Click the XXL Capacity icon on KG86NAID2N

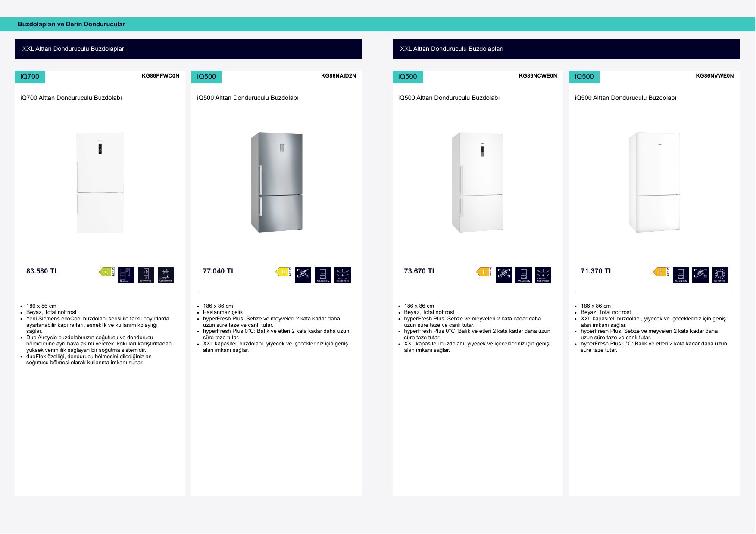[323, 275]
